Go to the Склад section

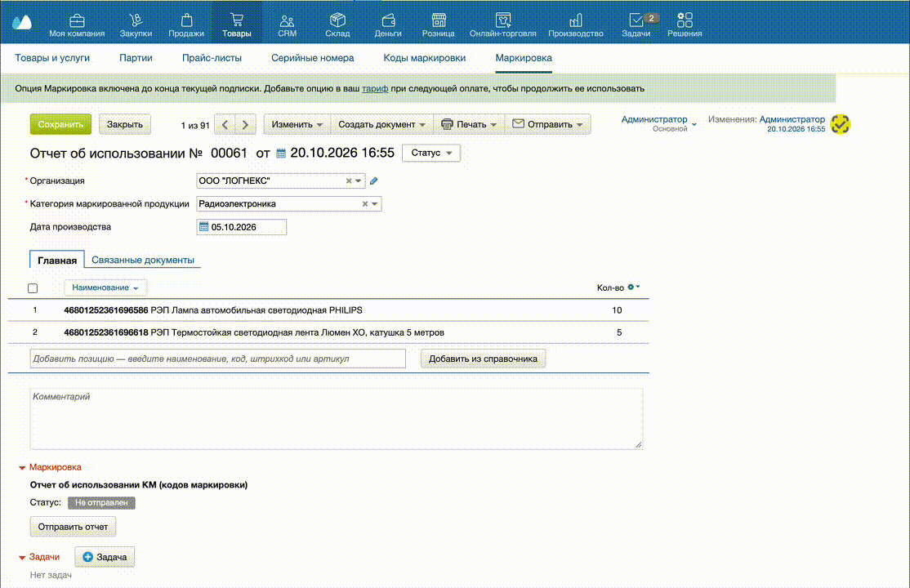click(337, 25)
